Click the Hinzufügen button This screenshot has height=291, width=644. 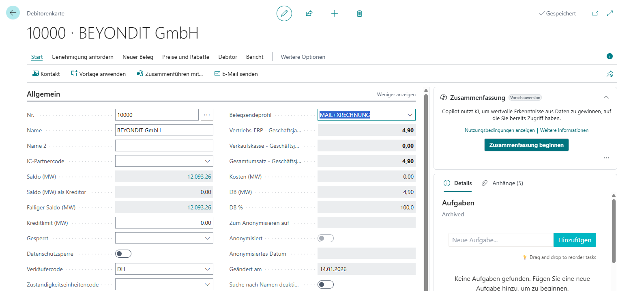575,240
